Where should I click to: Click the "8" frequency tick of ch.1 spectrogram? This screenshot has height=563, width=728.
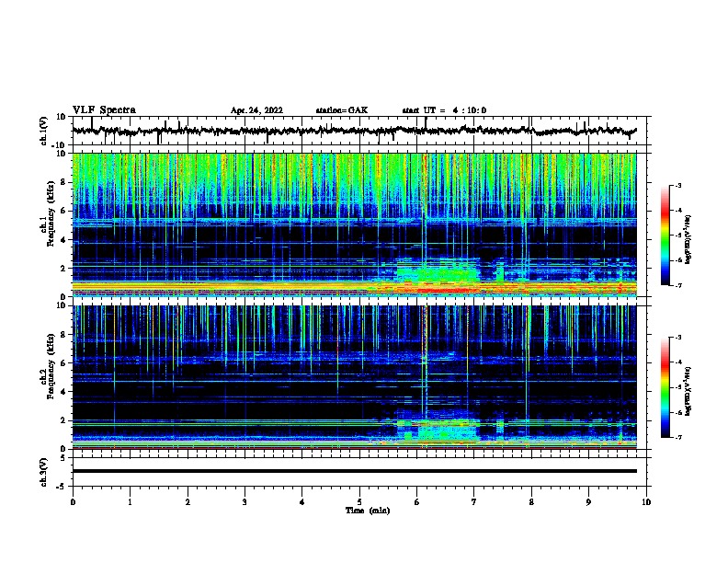[64, 182]
